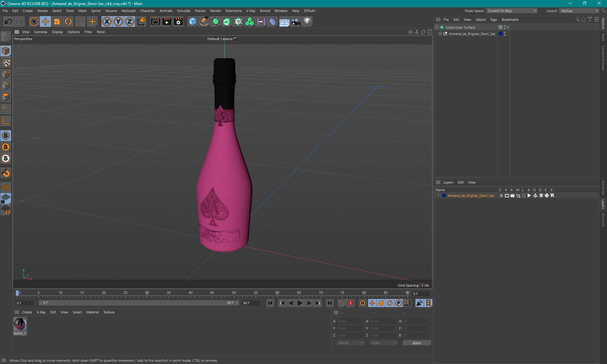Select the Scale tool in toolbar
This screenshot has width=607, height=364.
[57, 21]
